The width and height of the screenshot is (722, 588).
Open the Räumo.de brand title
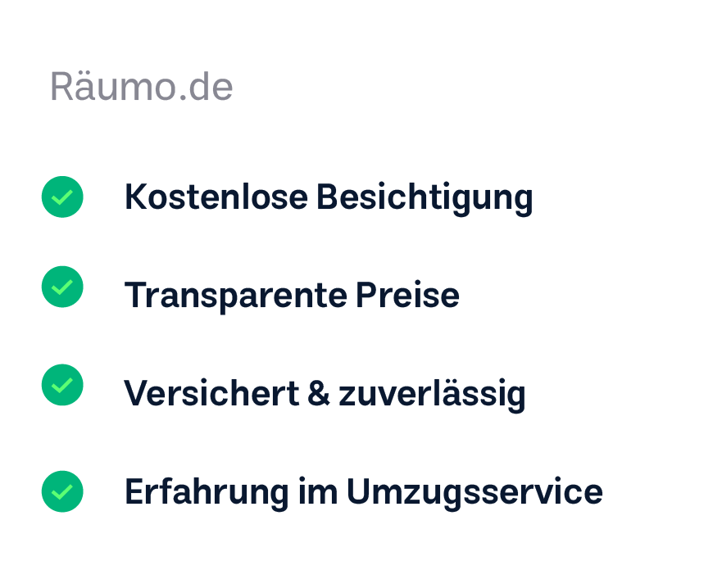(141, 87)
